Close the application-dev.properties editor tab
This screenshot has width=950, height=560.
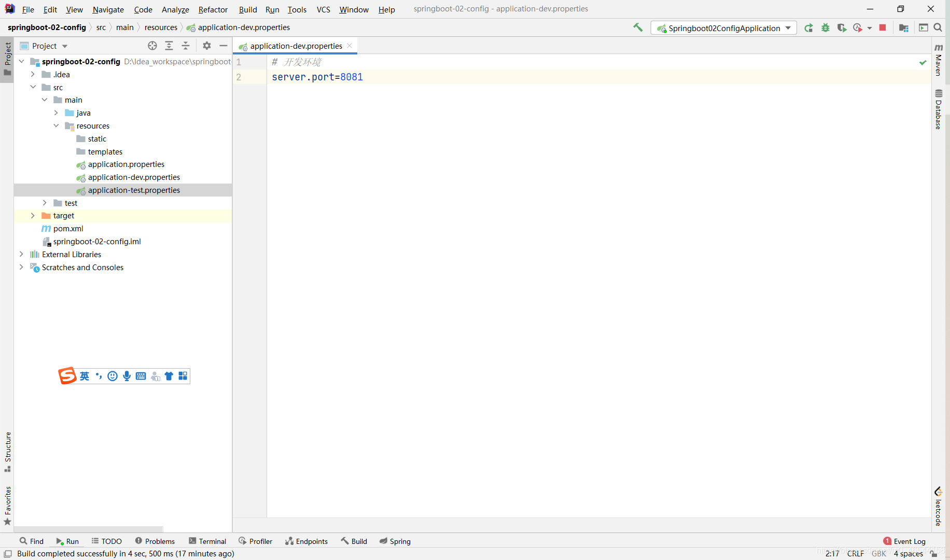(350, 46)
